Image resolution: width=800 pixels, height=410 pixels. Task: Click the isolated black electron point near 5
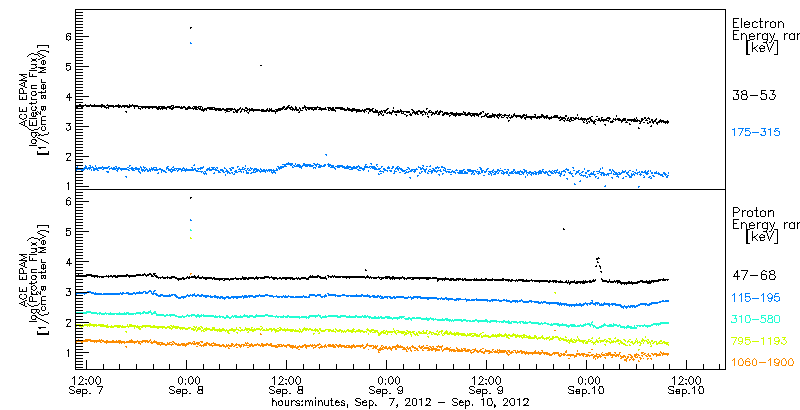pos(261,65)
